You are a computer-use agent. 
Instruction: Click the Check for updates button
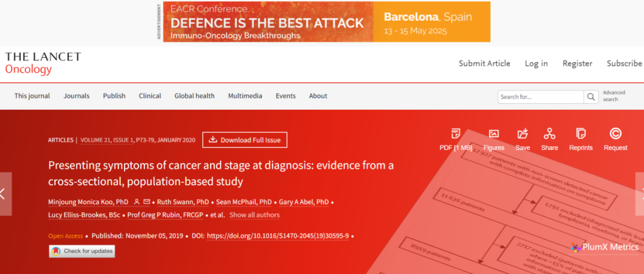82,251
